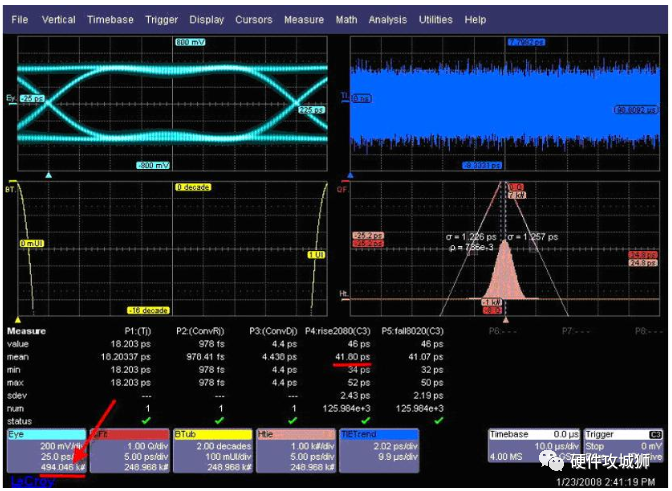Click the date and time 1/23/2008 2:41:19 PM
Image resolution: width=672 pixels, height=491 pixels.
click(606, 482)
